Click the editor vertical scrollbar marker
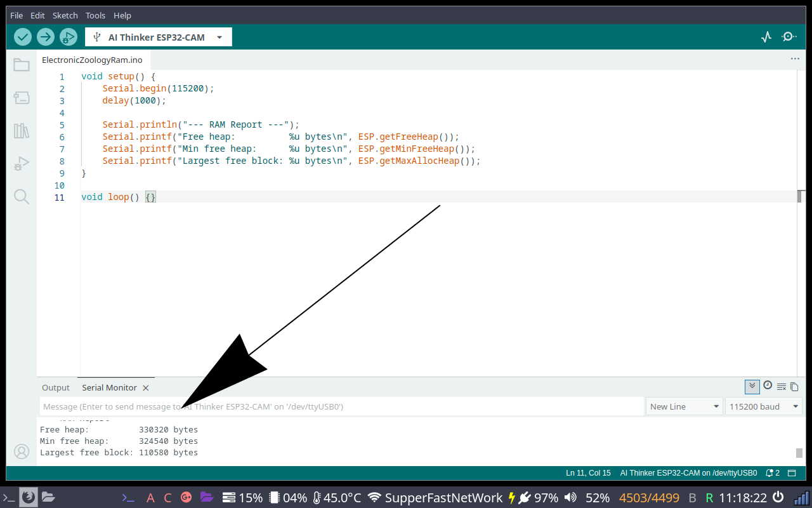The width and height of the screenshot is (812, 508). (799, 197)
